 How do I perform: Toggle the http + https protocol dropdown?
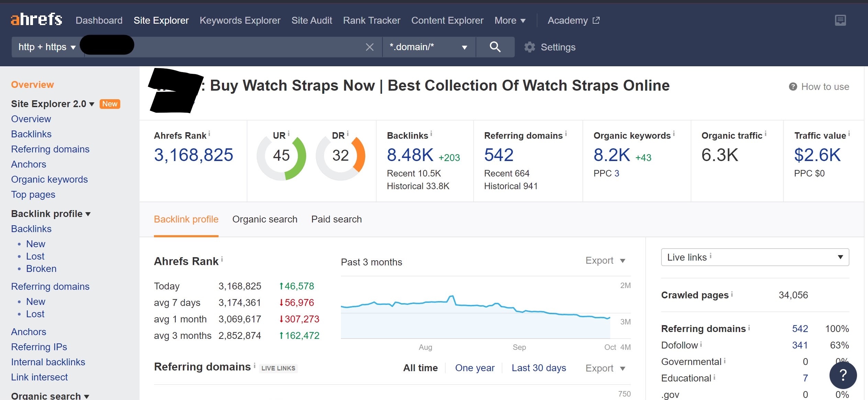(46, 47)
